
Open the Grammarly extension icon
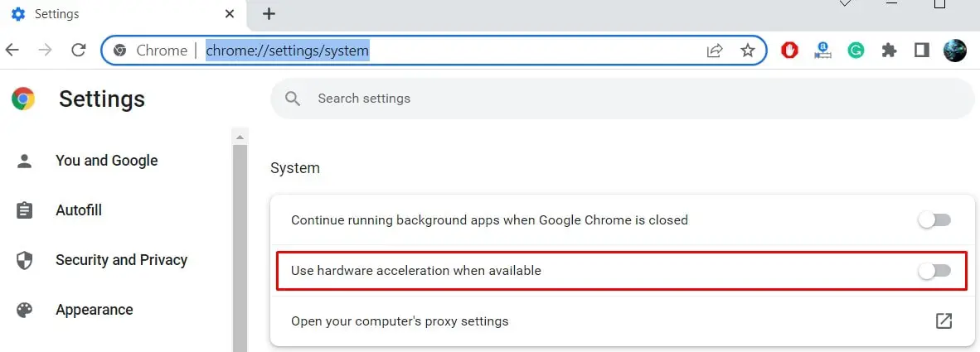coord(856,51)
